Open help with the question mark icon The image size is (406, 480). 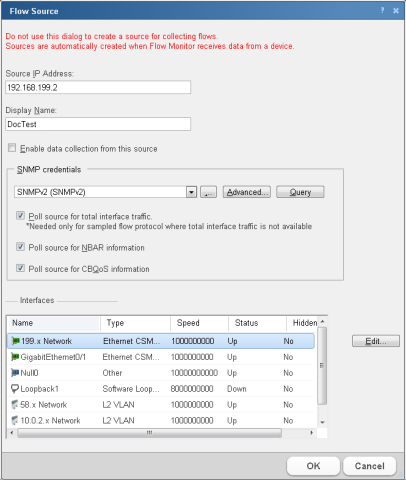tap(382, 10)
